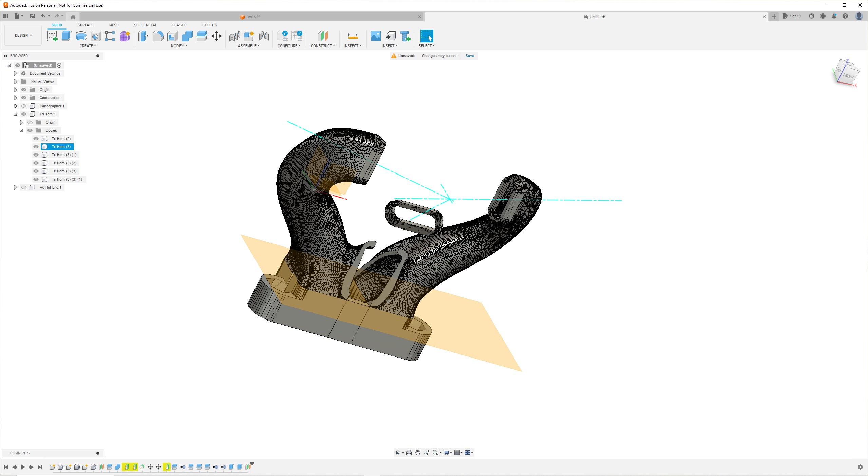The width and height of the screenshot is (868, 476).
Task: Click the 7 of 10 job status button
Action: [x=792, y=16]
